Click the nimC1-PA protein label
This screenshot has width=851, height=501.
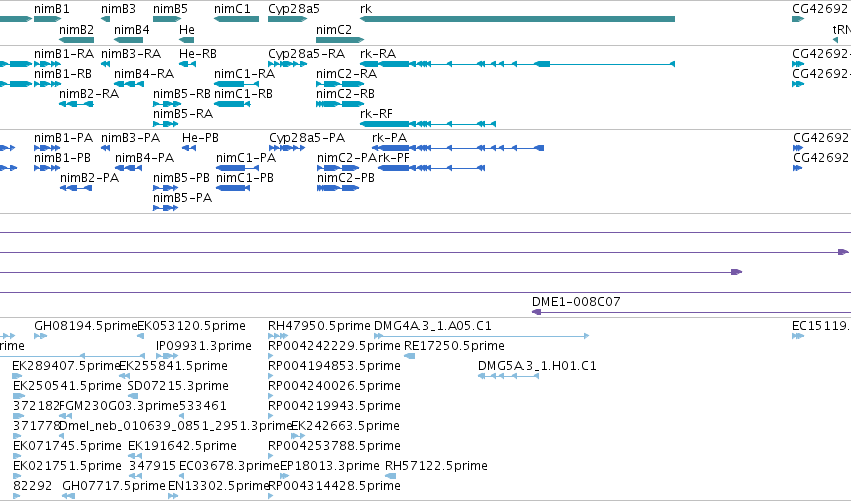pyautogui.click(x=246, y=157)
